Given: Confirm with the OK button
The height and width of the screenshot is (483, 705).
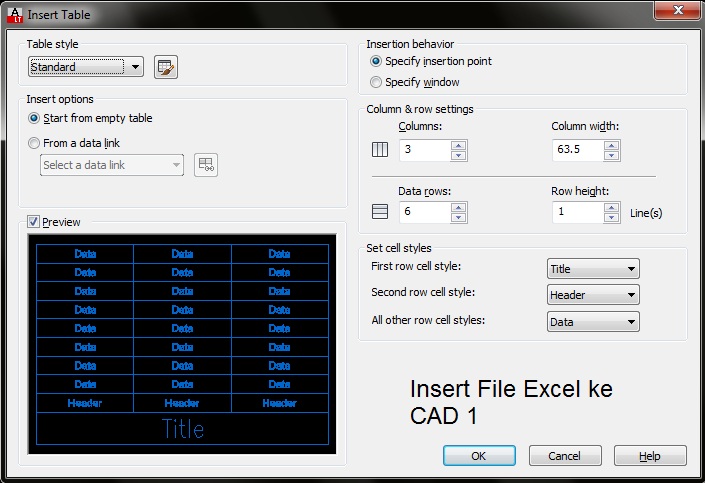Looking at the screenshot, I should click(x=479, y=456).
